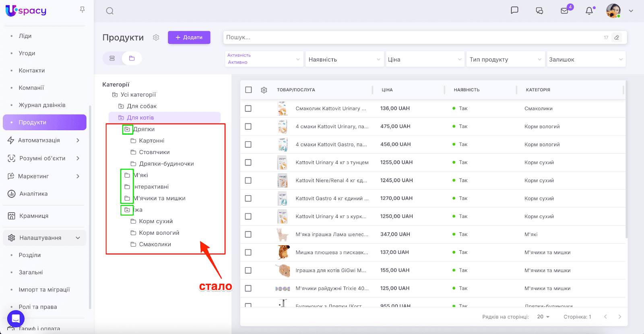Open the mail inbox icon
Viewport: 644px width, 334px height.
(x=564, y=11)
